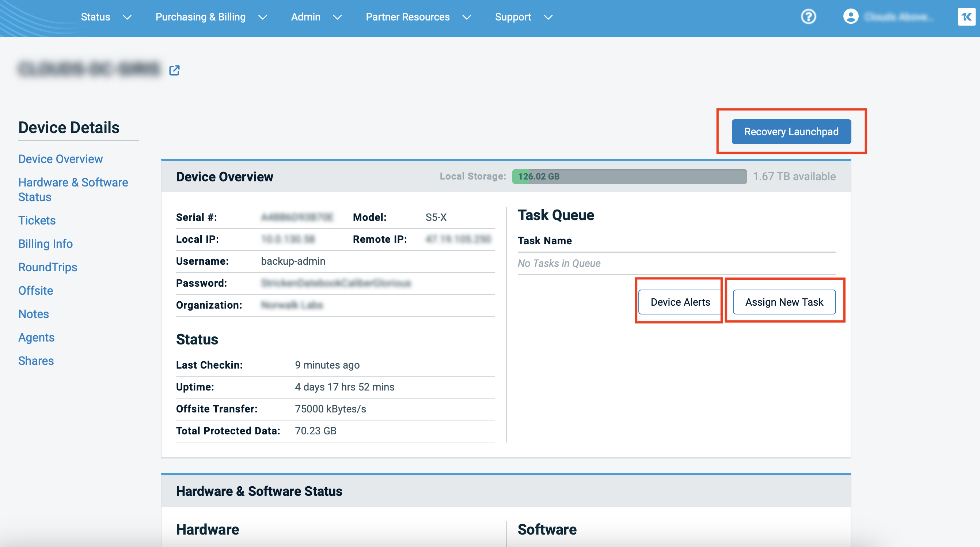Open the Partner Resources menu
This screenshot has height=547, width=980.
(x=407, y=17)
